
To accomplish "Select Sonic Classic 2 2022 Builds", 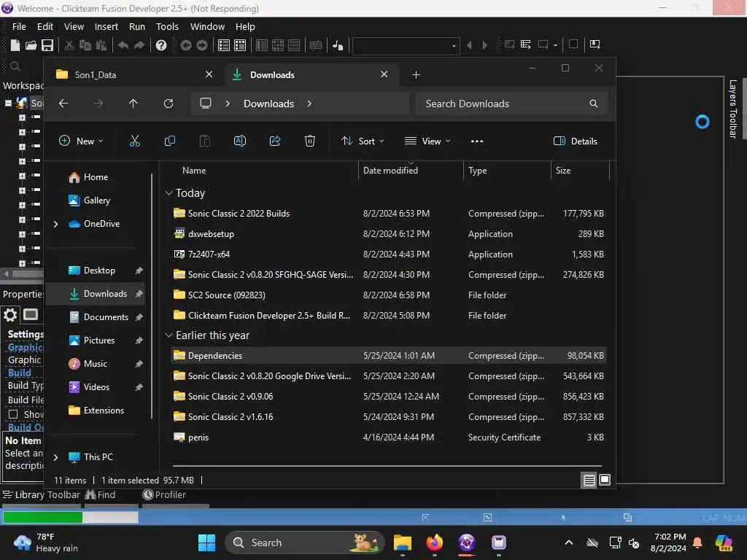I will click(x=388, y=214).
